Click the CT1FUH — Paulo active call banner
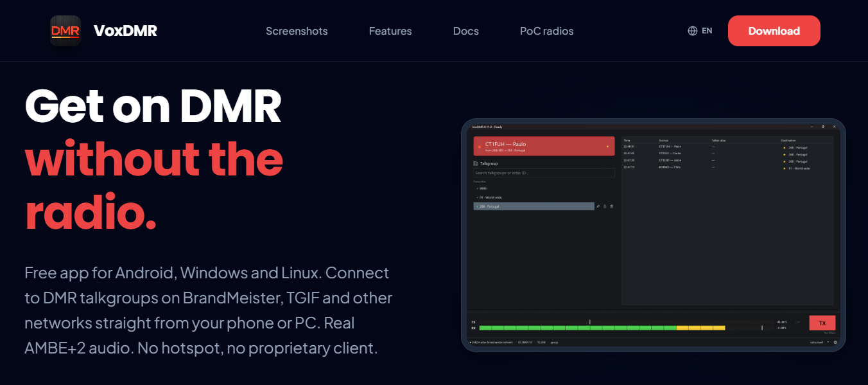This screenshot has width=868, height=385. click(544, 146)
